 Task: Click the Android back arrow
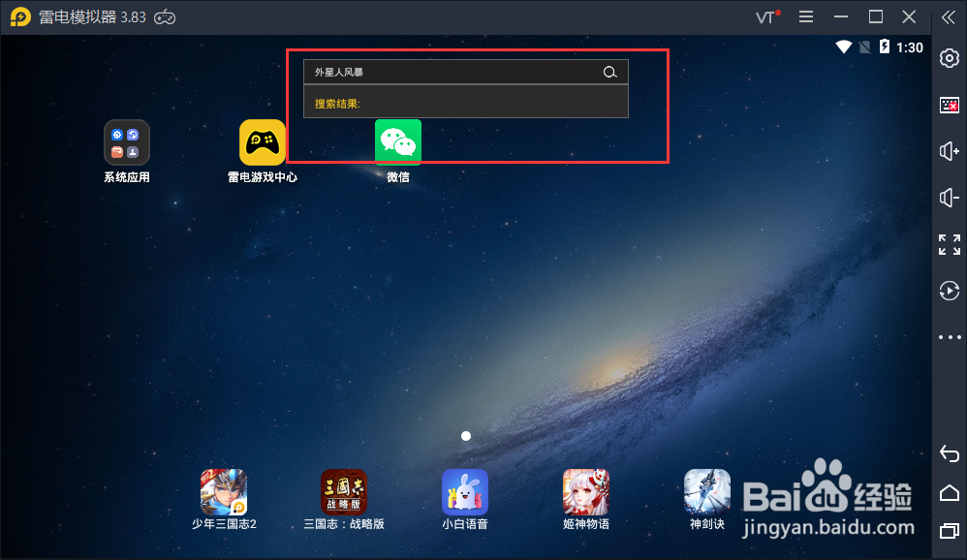(950, 454)
